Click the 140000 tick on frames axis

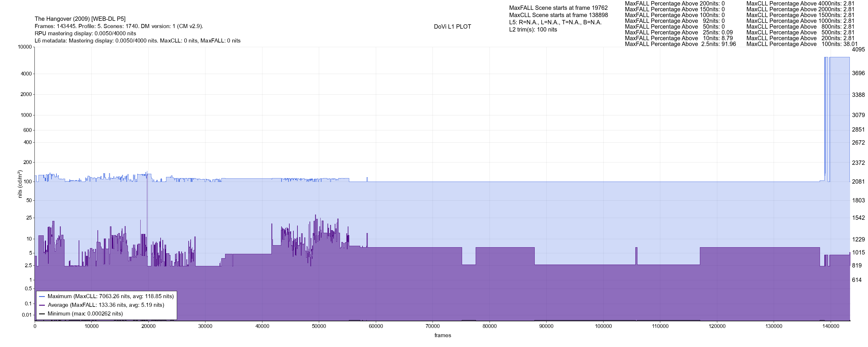[x=831, y=326]
